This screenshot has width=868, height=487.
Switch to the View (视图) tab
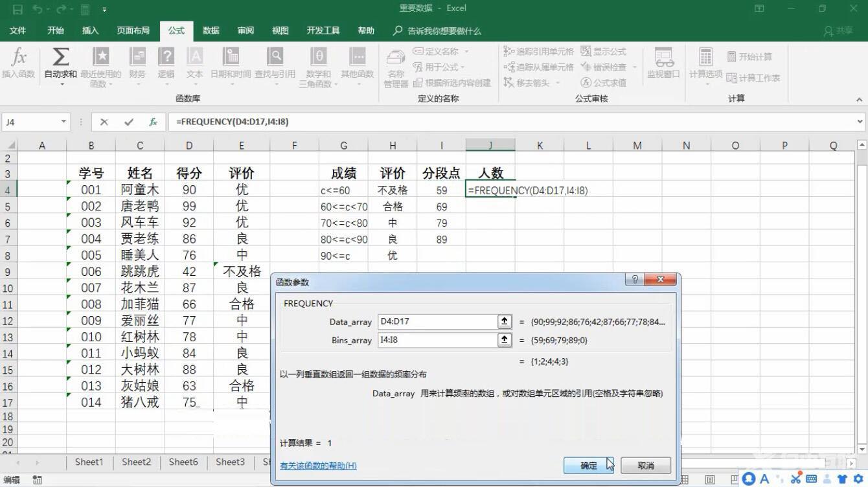tap(280, 30)
